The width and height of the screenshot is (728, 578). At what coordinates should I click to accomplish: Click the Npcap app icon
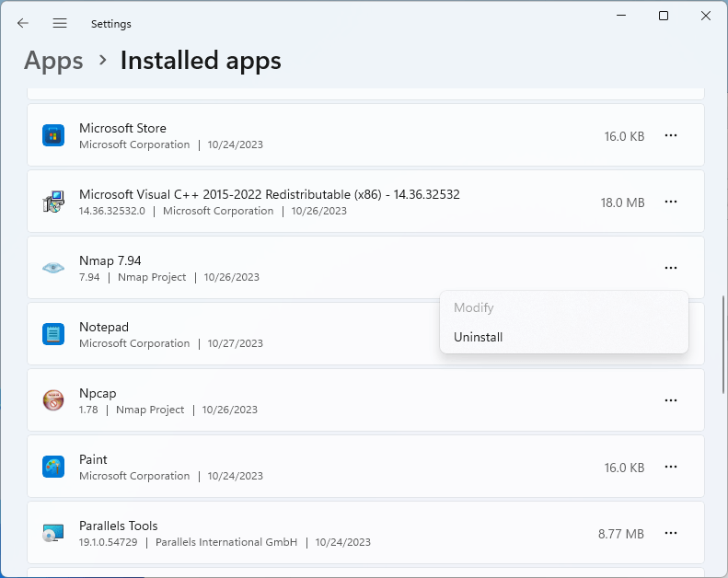pyautogui.click(x=53, y=400)
